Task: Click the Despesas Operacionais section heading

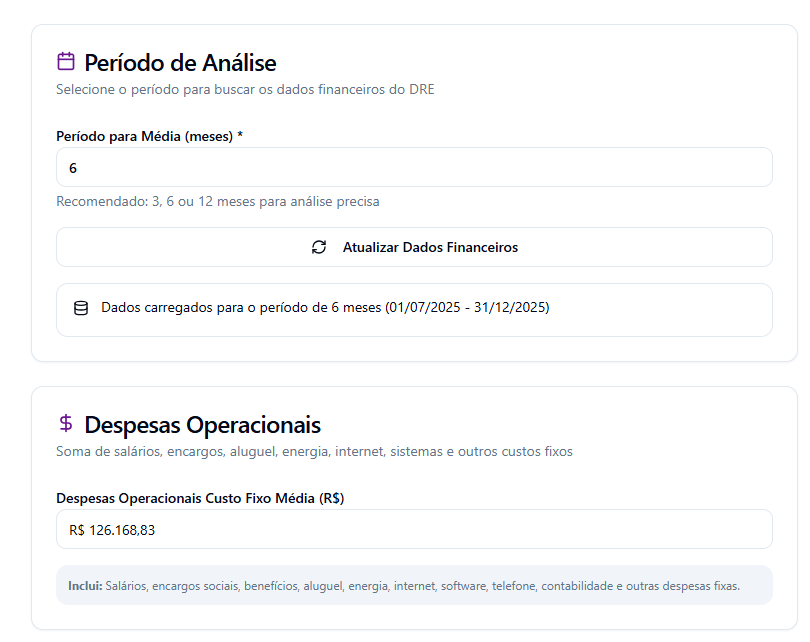Action: [x=202, y=425]
